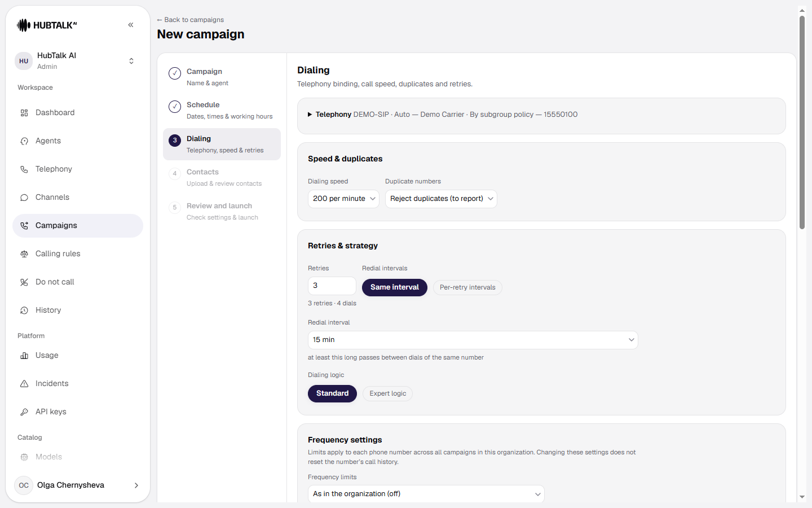This screenshot has width=812, height=508.
Task: Click the Telephony phone icon
Action: pos(24,169)
